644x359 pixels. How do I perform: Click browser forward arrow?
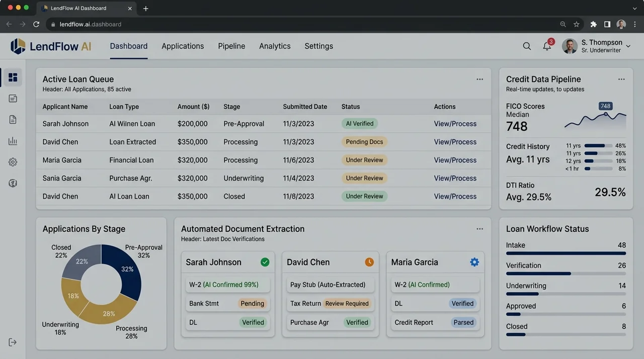pyautogui.click(x=23, y=24)
